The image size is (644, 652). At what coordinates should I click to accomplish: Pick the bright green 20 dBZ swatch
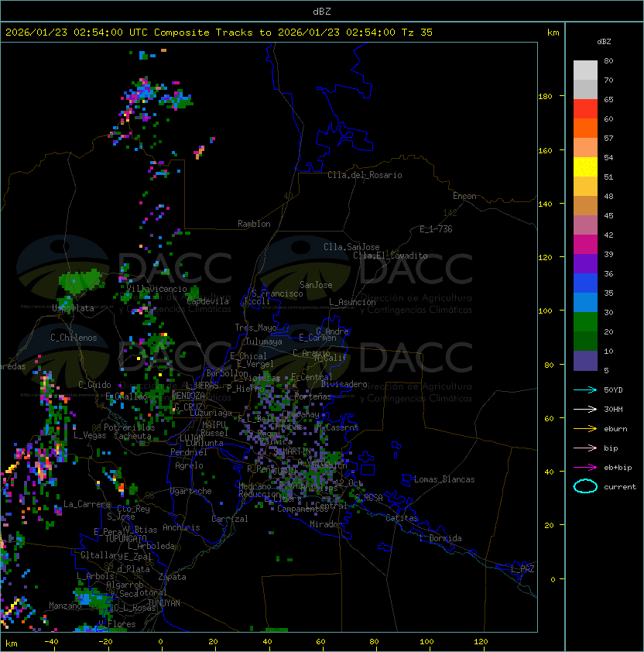click(x=585, y=322)
